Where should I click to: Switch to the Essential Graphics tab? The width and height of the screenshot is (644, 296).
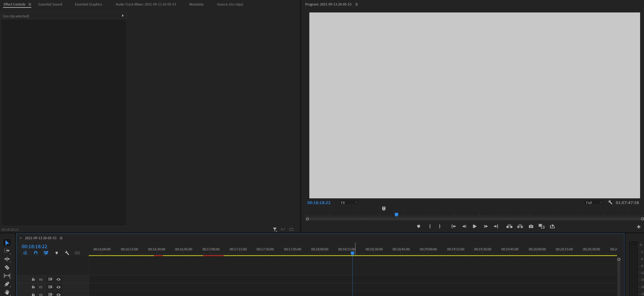point(88,4)
